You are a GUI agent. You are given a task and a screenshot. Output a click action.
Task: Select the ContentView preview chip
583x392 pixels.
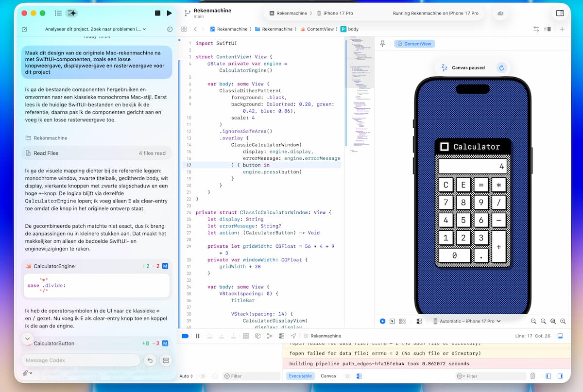point(414,44)
